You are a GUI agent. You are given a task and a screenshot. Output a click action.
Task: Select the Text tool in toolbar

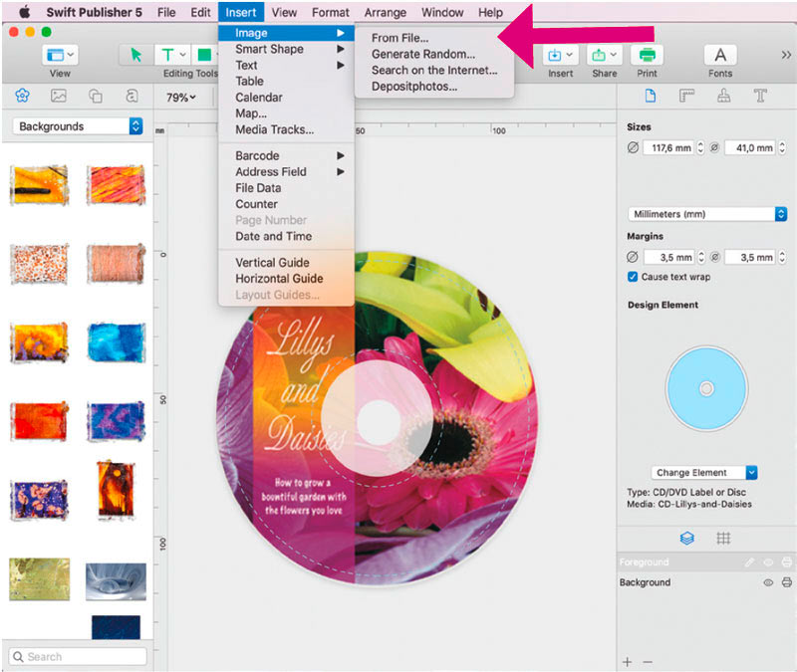coord(167,55)
